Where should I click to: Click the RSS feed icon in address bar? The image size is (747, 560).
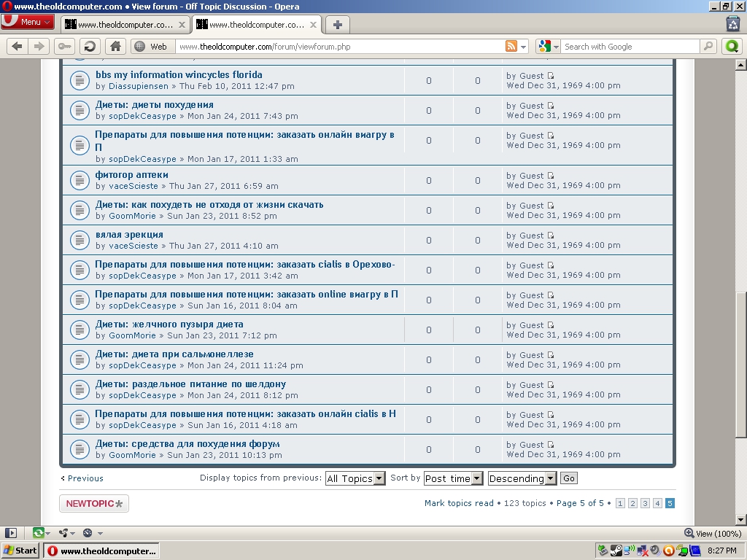pos(511,47)
